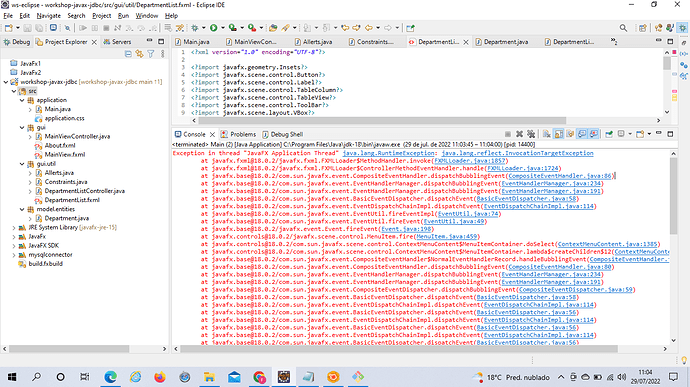690x387 pixels.
Task: Select DepartmentListController.java in Project Explorer
Action: click(x=84, y=191)
